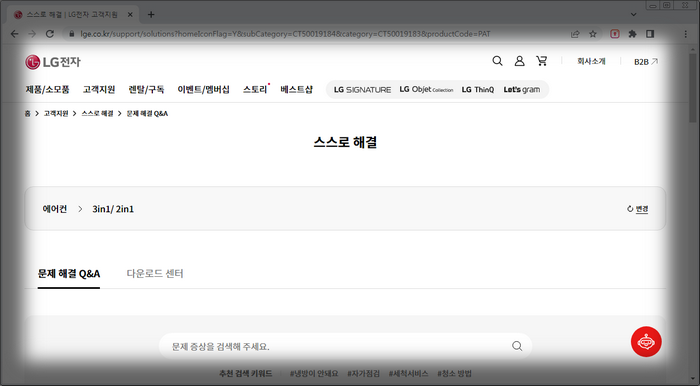Click the browser forward arrow
Image resolution: width=700 pixels, height=386 pixels.
pos(32,34)
